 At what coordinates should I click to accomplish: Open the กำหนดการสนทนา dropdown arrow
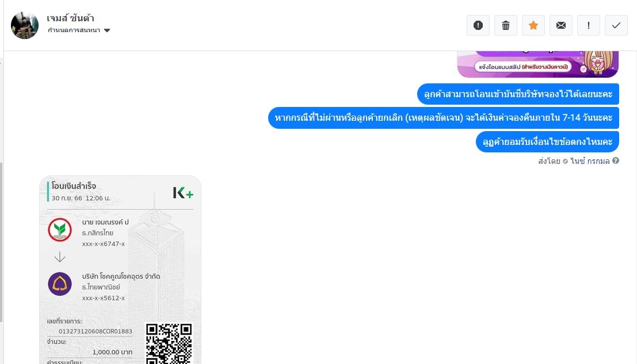(x=107, y=30)
